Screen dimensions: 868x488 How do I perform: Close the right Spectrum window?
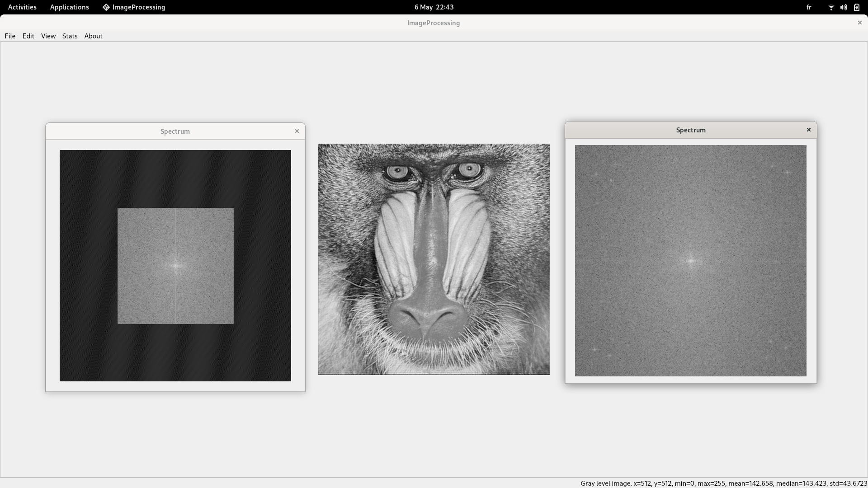point(809,130)
